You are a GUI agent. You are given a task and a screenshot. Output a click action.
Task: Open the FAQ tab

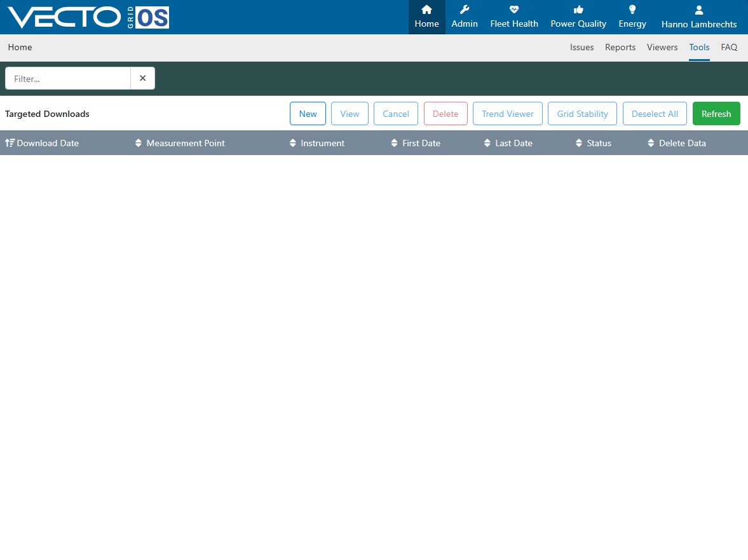click(x=729, y=47)
